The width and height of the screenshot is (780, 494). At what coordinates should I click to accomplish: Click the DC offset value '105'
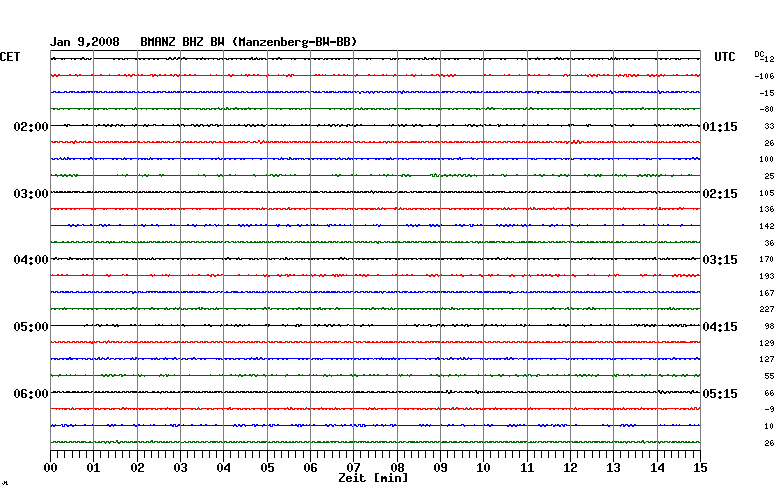click(x=767, y=193)
